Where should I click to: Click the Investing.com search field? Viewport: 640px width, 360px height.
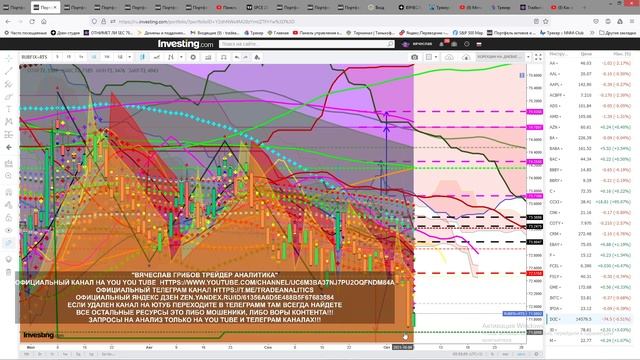pyautogui.click(x=307, y=44)
